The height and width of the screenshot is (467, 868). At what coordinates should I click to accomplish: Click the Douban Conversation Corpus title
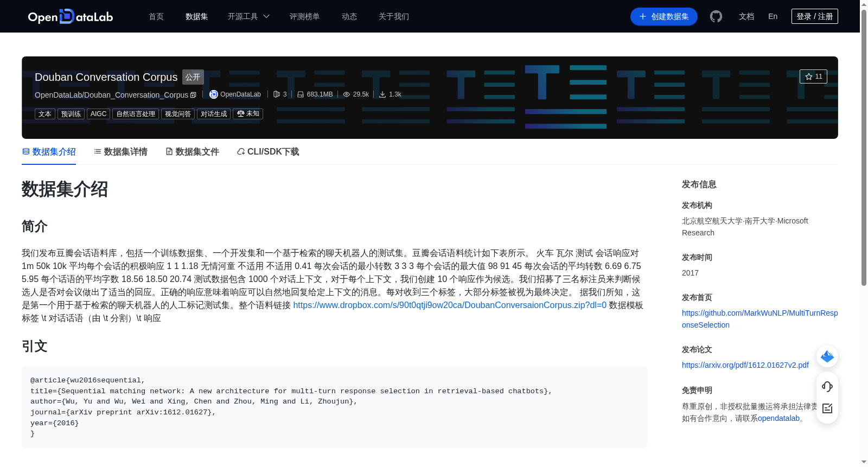click(106, 77)
